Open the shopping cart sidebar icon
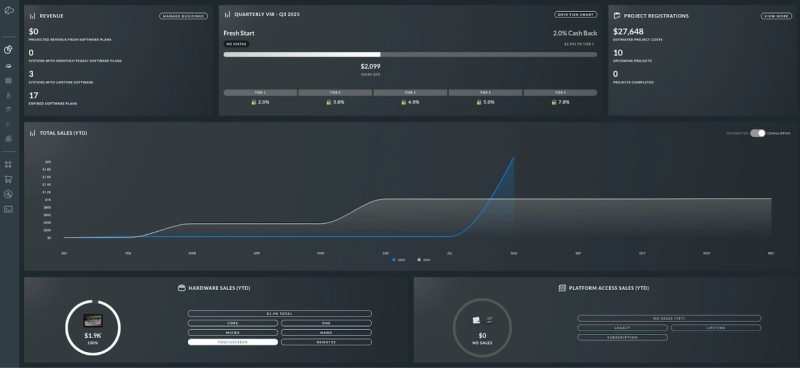 (x=8, y=179)
